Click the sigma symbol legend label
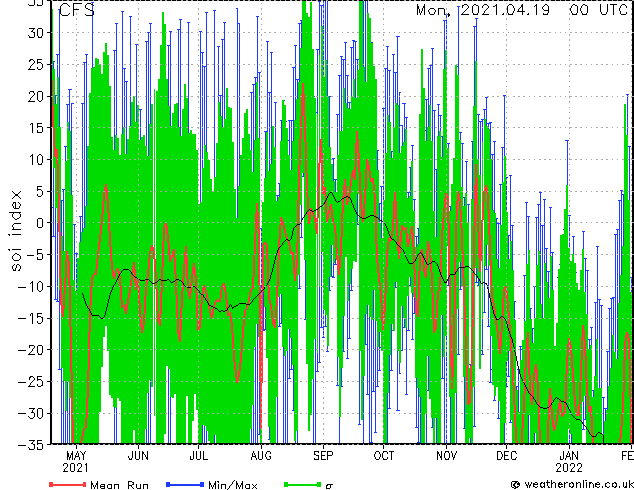Screen dimensions: 634x490 [x=329, y=485]
